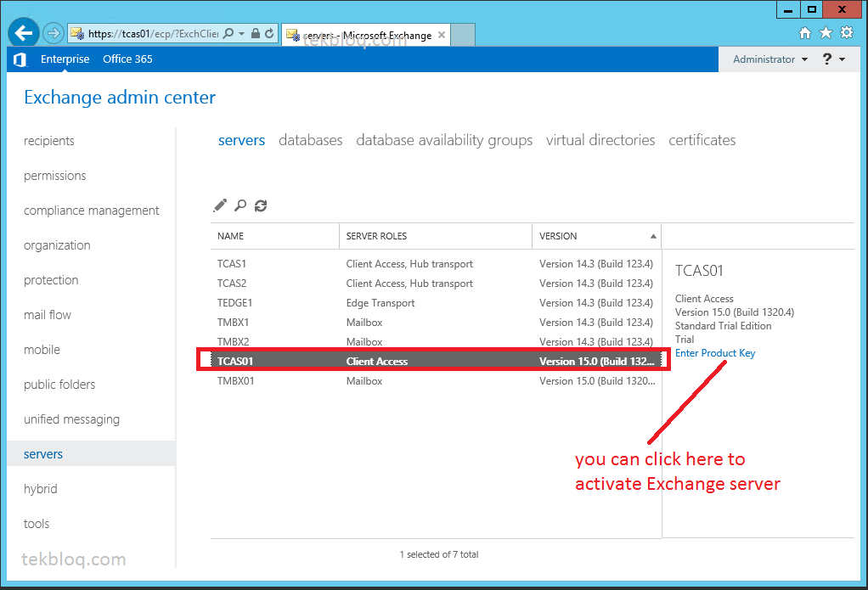Open hybrid section

point(41,489)
